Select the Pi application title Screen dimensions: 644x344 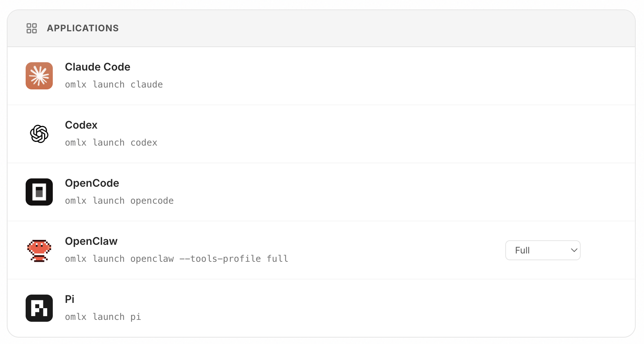[70, 299]
